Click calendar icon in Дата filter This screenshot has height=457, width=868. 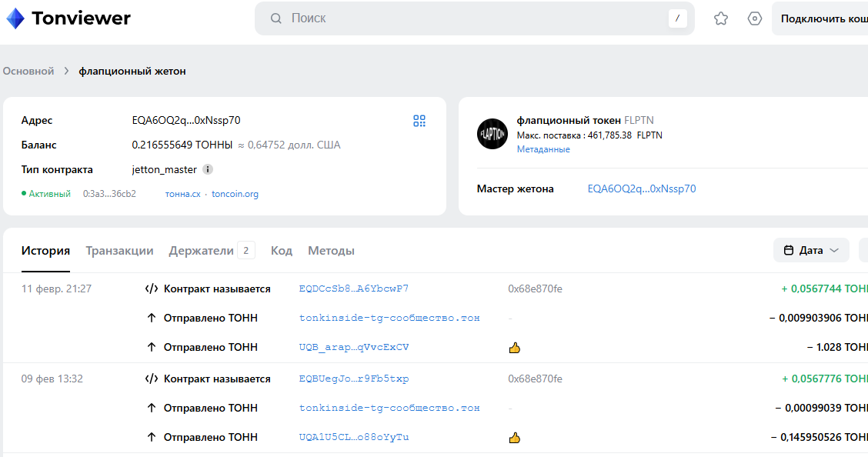(x=789, y=251)
